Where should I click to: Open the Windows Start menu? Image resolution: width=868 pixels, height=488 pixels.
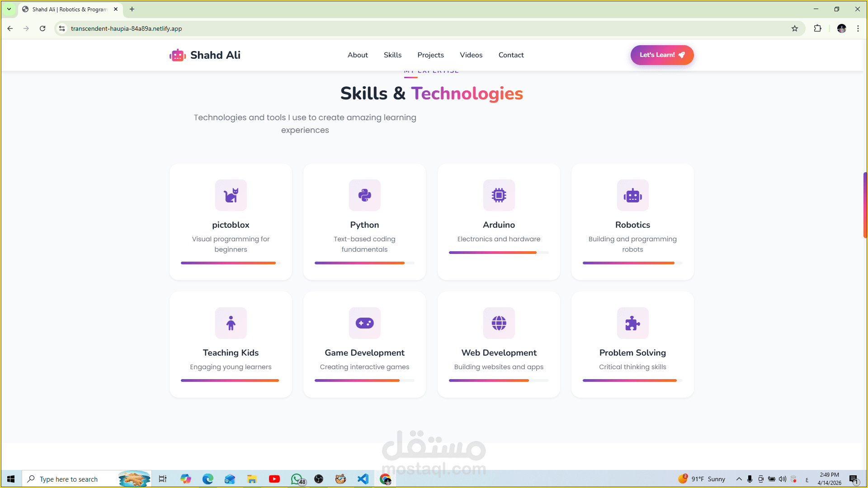(x=11, y=479)
